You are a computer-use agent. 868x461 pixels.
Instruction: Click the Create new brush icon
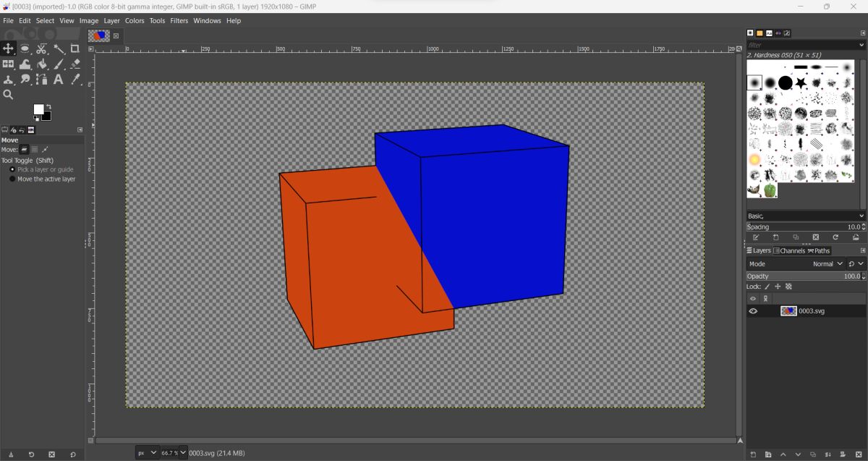pos(775,237)
